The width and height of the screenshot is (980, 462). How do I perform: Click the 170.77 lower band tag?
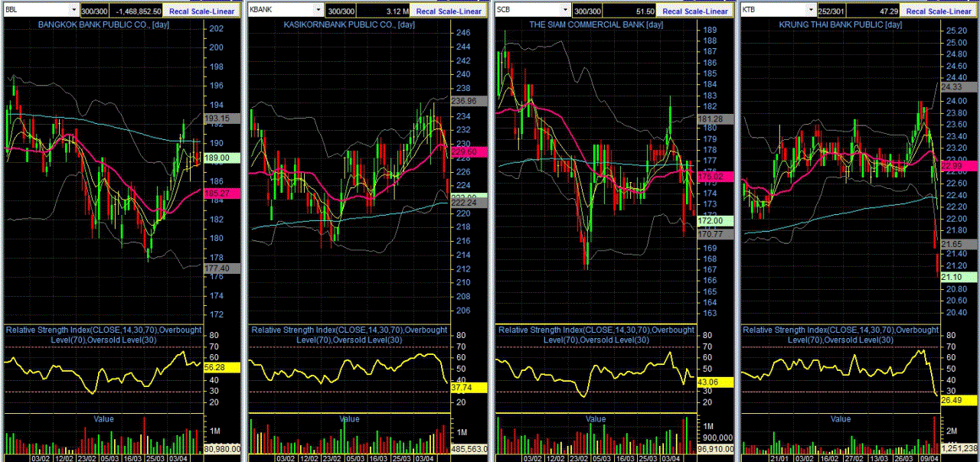715,233
